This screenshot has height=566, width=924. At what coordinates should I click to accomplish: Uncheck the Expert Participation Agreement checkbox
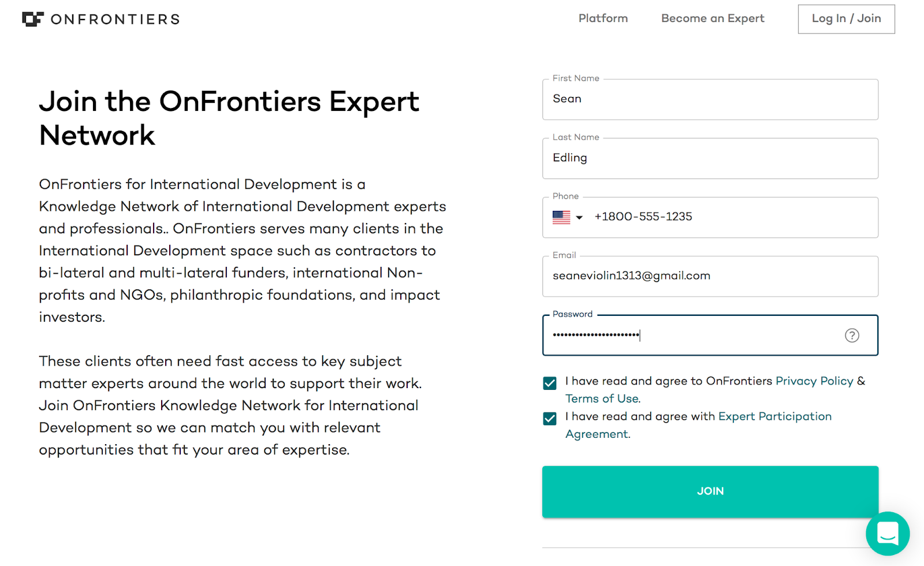(550, 419)
